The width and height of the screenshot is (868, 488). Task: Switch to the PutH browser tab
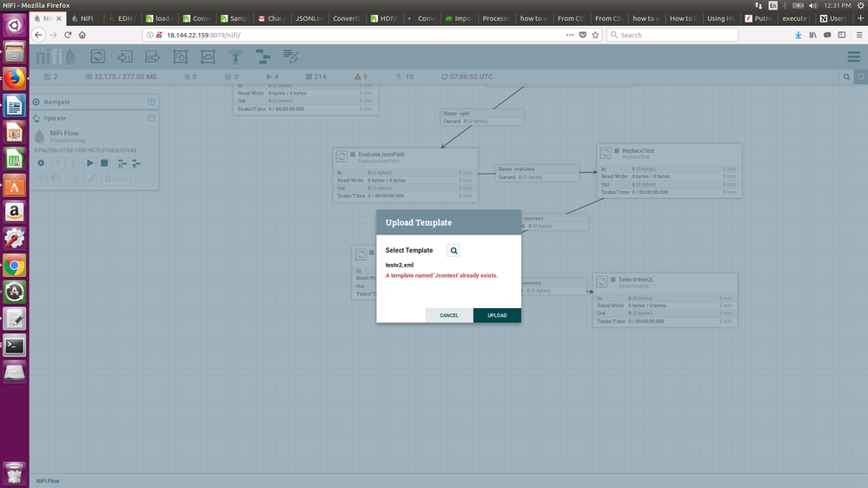tap(758, 18)
